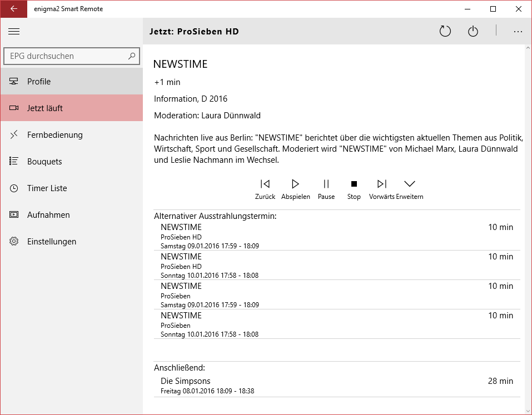
Task: Skip forward with the Vorwärts control
Action: [x=381, y=183]
